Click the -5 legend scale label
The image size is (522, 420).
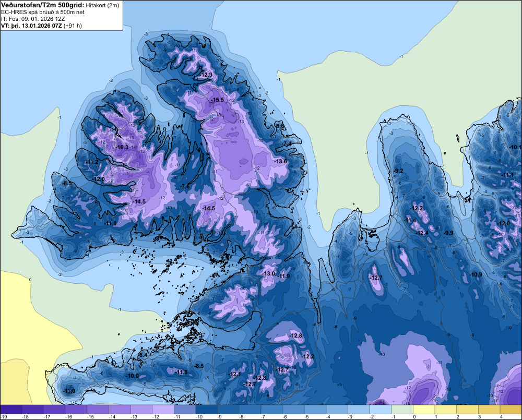click(x=307, y=417)
